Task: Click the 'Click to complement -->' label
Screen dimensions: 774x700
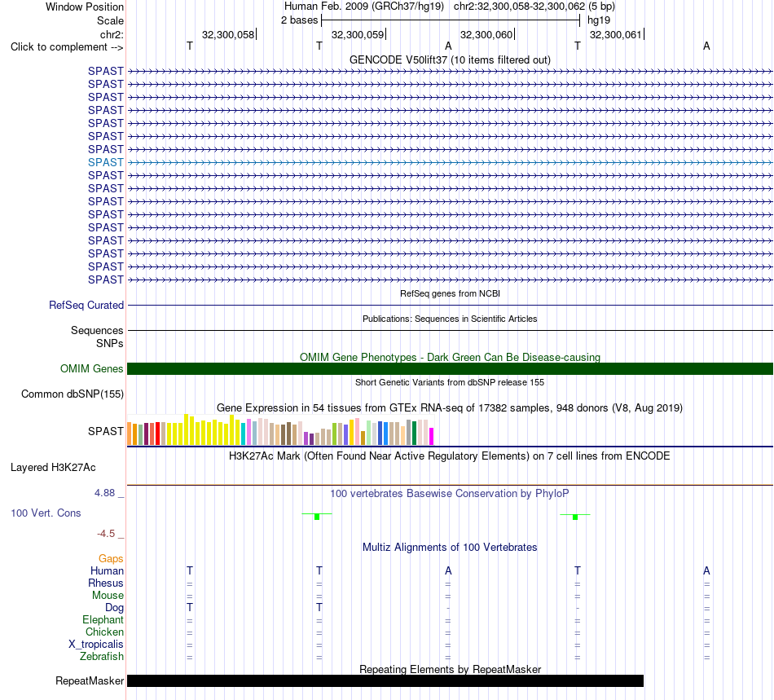Action: (67, 47)
